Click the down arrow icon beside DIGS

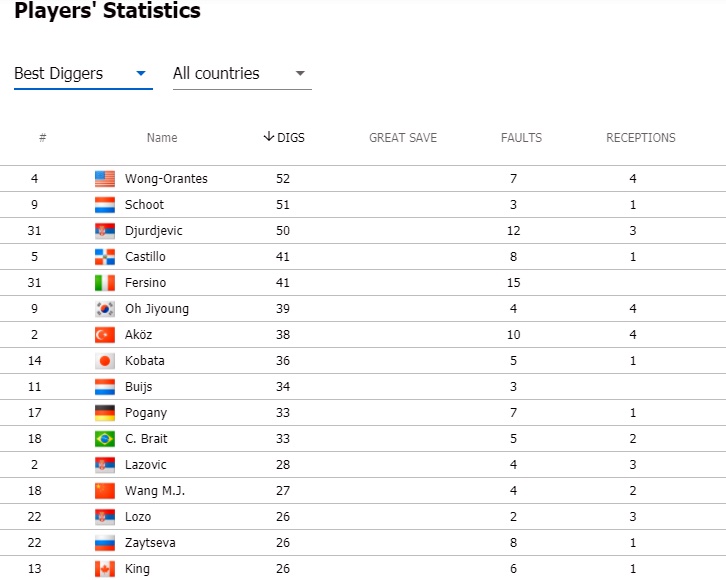(269, 137)
